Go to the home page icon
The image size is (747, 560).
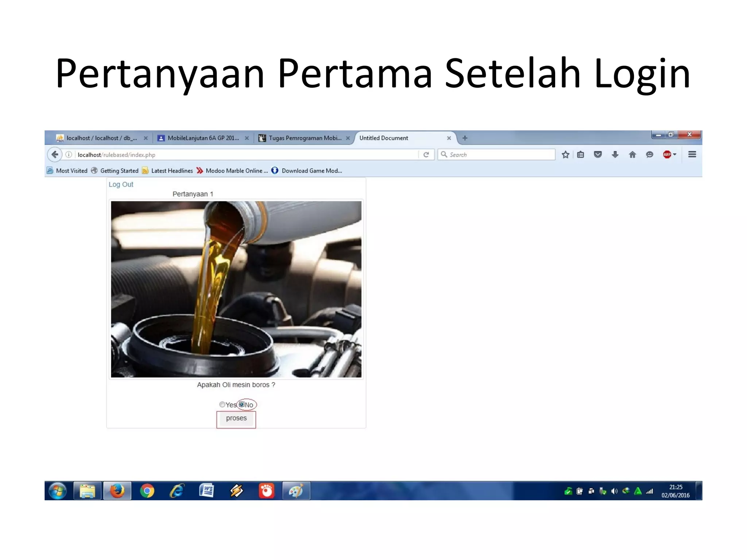(x=632, y=155)
